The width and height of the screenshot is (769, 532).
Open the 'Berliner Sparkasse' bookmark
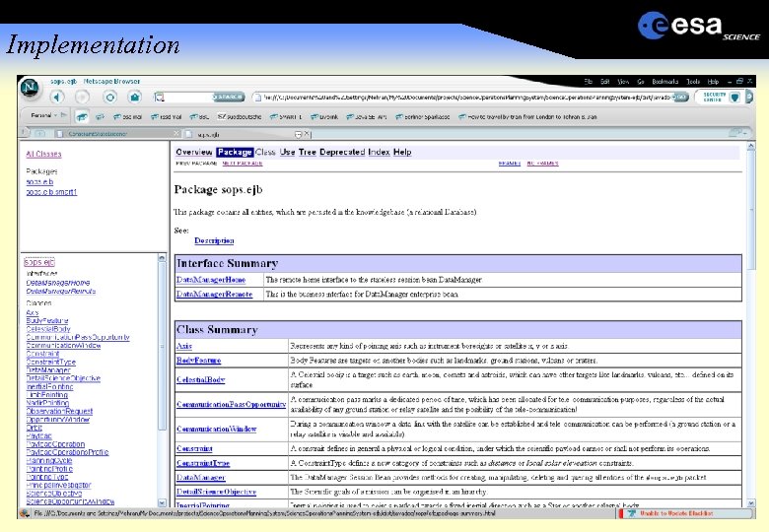tap(422, 116)
